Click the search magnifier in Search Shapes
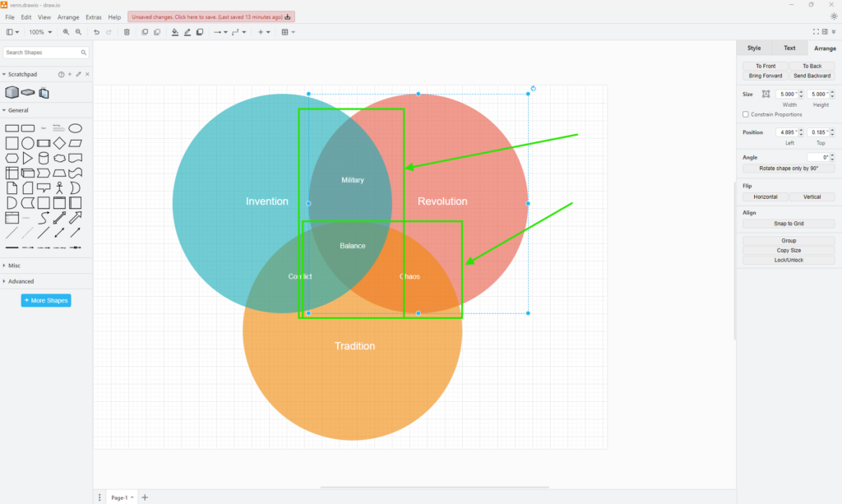The image size is (842, 504). point(84,53)
